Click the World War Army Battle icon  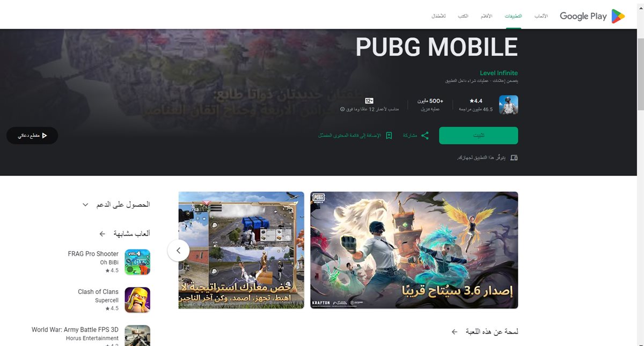(137, 335)
